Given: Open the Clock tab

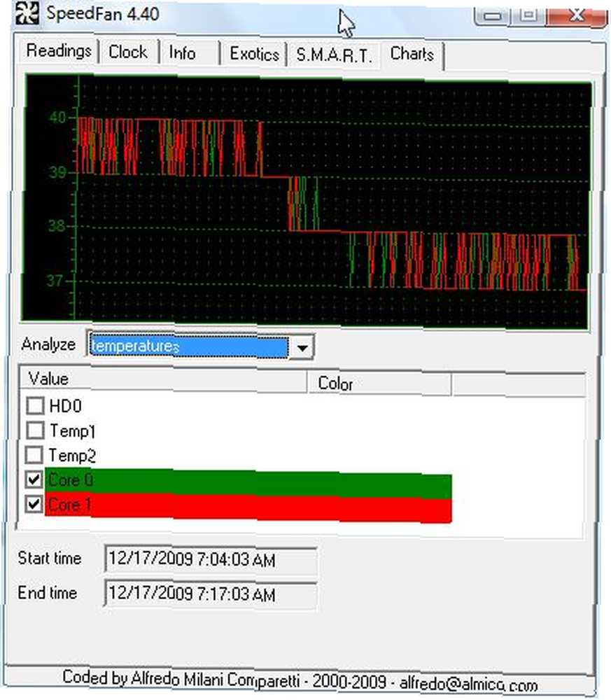Looking at the screenshot, I should 128,52.
